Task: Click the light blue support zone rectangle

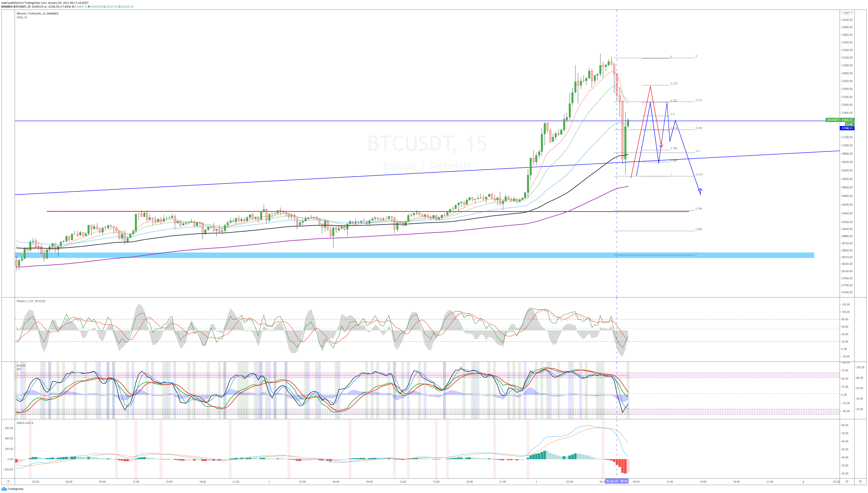Action: (x=414, y=255)
